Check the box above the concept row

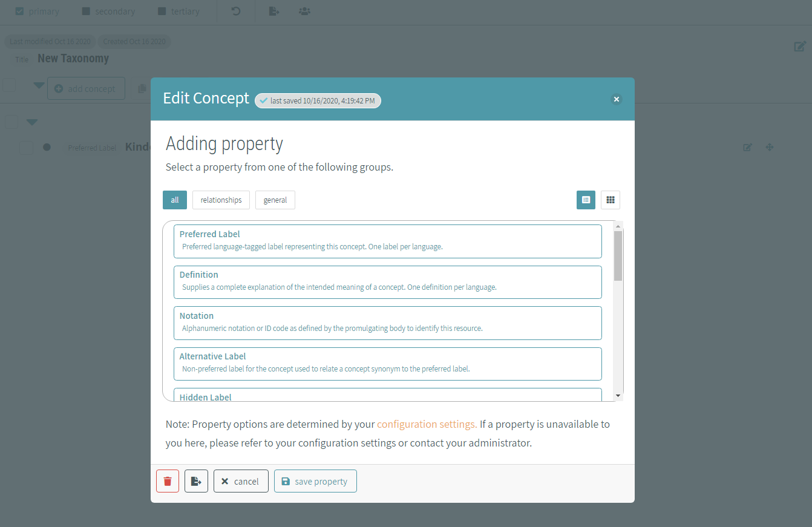11,122
